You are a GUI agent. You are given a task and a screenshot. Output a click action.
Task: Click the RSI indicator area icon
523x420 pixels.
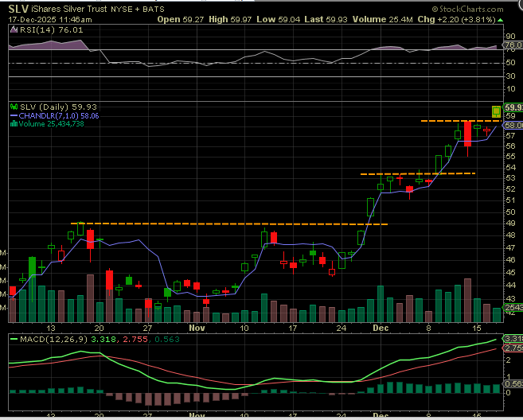click(x=14, y=29)
